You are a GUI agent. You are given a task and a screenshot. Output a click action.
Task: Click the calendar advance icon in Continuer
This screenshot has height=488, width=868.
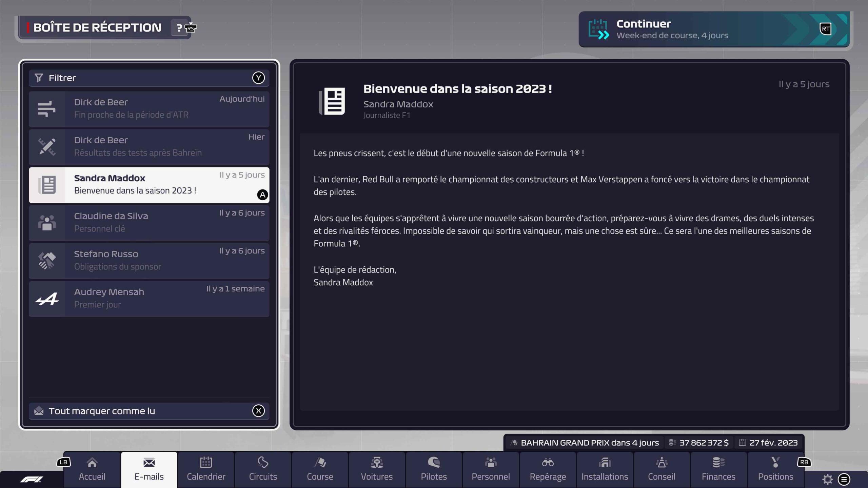point(599,29)
